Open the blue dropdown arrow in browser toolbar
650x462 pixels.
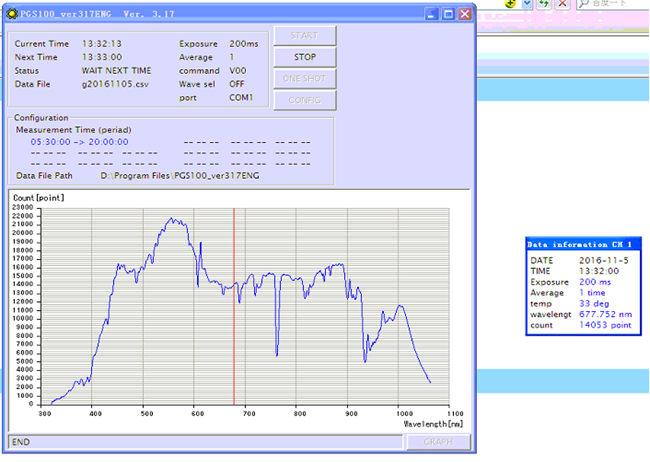527,4
